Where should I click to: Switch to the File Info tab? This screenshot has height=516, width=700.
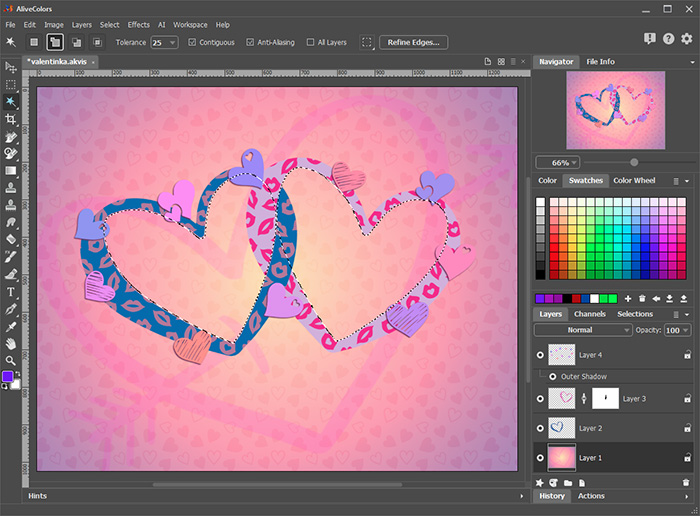600,62
